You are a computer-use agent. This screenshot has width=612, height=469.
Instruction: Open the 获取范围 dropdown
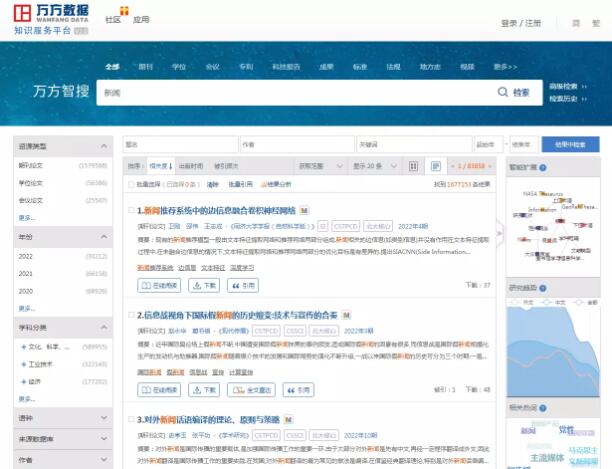pyautogui.click(x=320, y=166)
